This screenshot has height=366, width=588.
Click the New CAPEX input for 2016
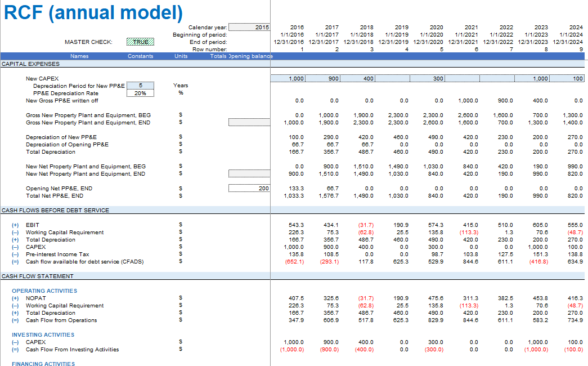[x=288, y=79]
